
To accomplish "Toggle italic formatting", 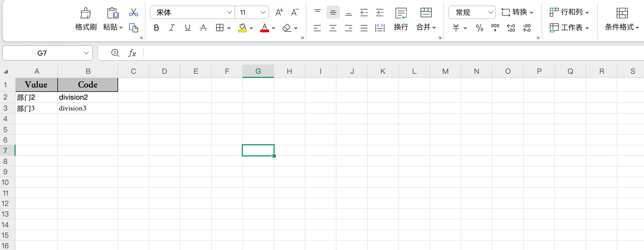I will click(x=172, y=28).
